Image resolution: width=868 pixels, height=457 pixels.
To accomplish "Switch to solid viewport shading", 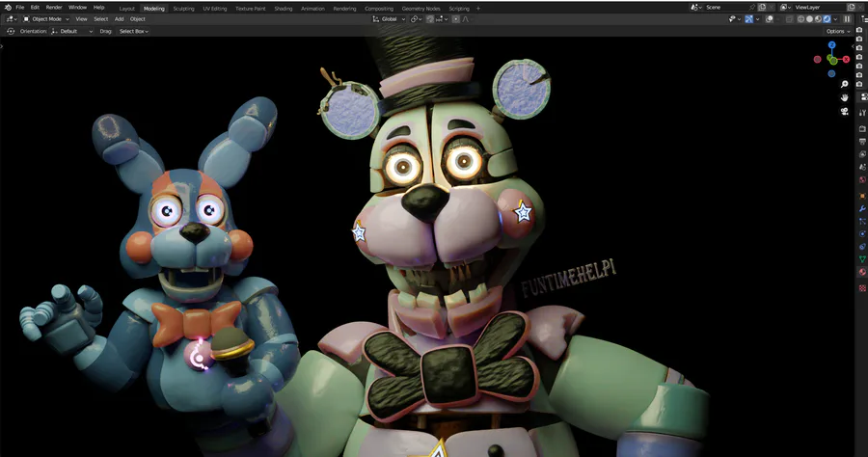I will [x=809, y=19].
